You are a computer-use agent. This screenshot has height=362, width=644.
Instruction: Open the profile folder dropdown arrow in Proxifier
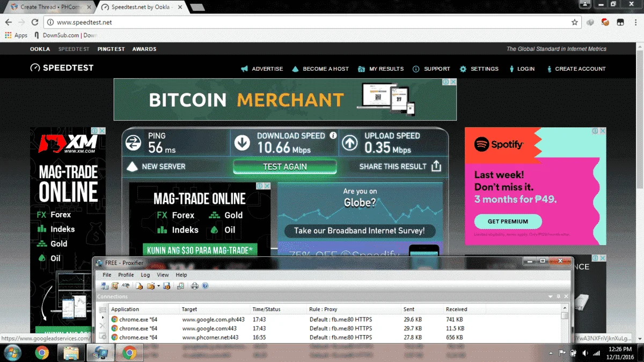click(x=158, y=286)
